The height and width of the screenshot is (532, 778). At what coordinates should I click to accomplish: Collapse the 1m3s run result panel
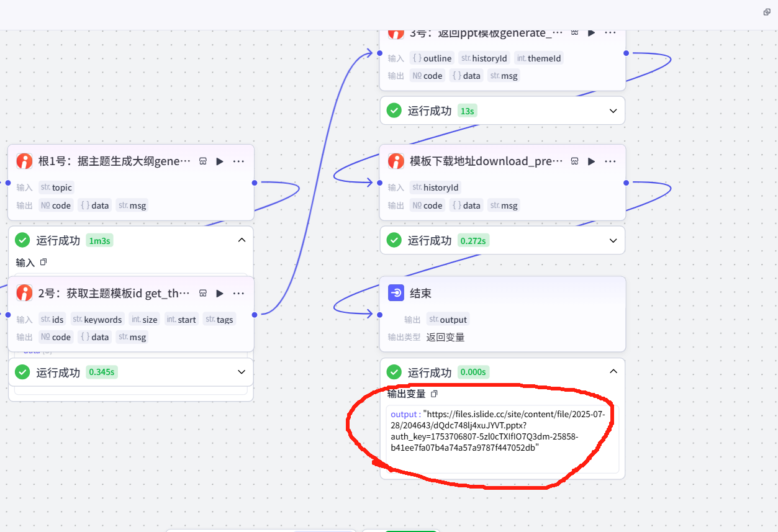pos(242,241)
